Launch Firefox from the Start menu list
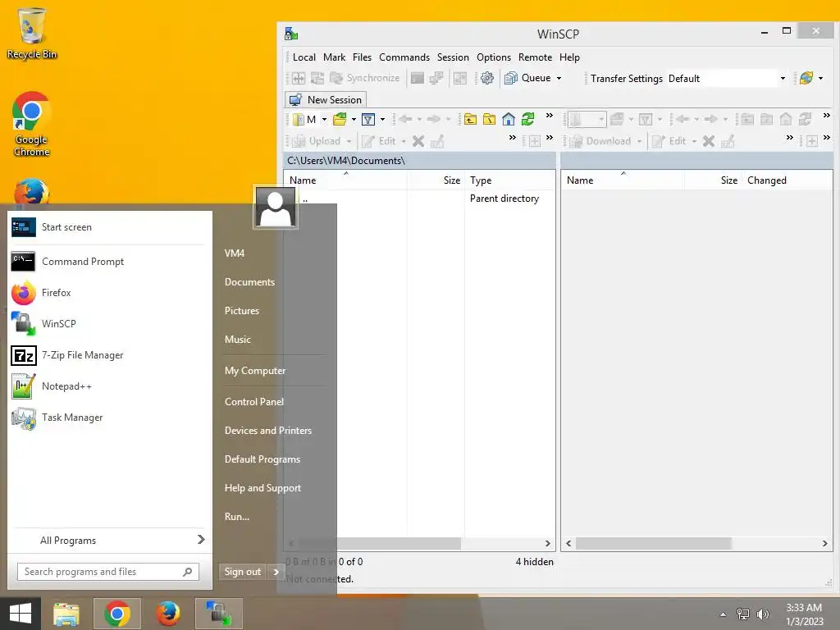 coord(111,293)
